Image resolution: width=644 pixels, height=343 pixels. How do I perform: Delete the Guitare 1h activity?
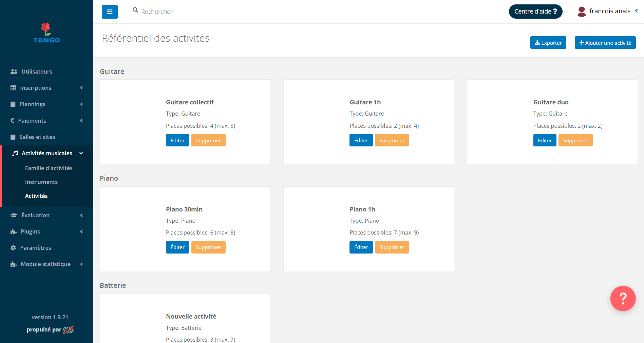point(392,140)
